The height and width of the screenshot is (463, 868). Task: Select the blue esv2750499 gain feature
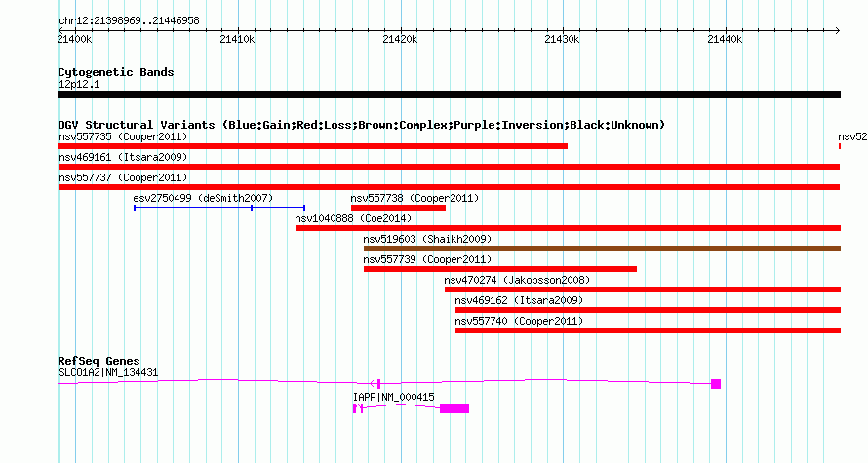click(x=219, y=208)
